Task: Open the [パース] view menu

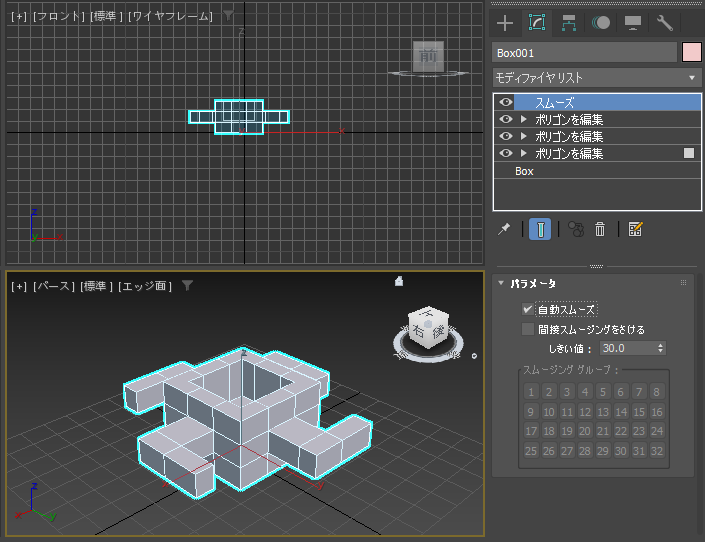Action: click(x=54, y=286)
